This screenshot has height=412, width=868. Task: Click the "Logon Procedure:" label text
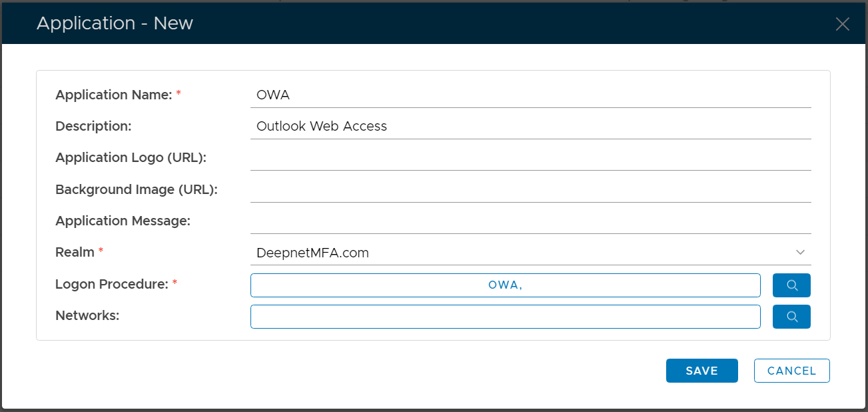pos(111,285)
